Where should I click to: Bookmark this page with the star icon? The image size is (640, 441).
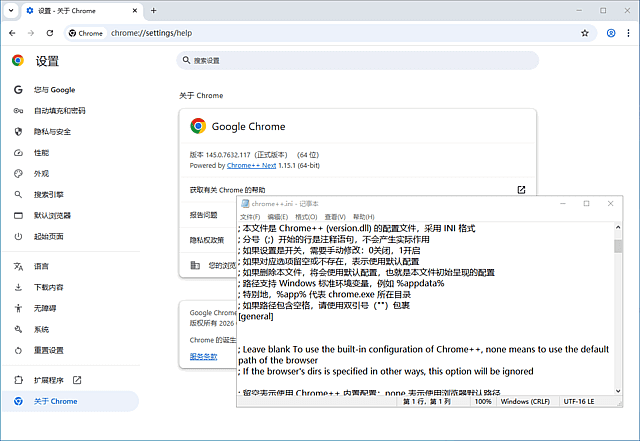click(x=585, y=33)
